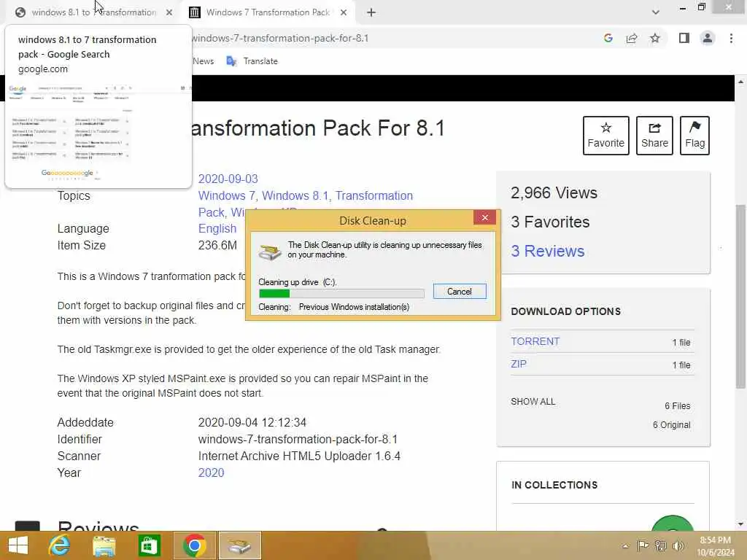Click the 6 Original count
This screenshot has height=560, width=747.
point(671,425)
